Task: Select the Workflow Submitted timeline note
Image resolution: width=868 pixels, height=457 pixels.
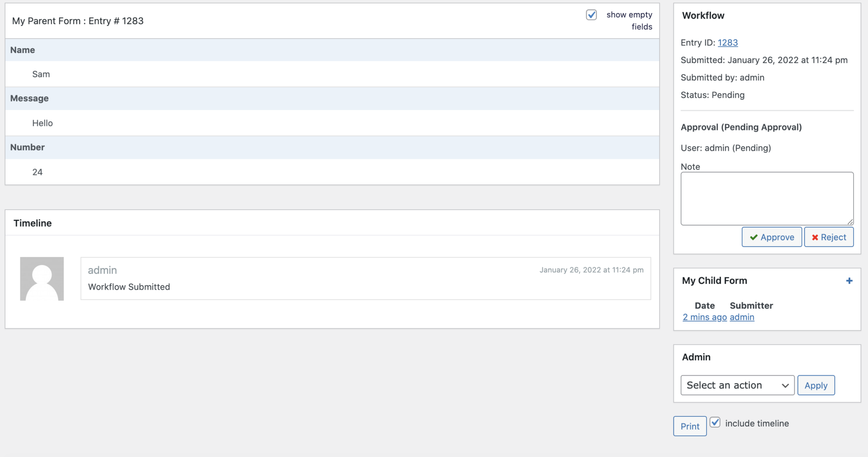Action: click(129, 287)
